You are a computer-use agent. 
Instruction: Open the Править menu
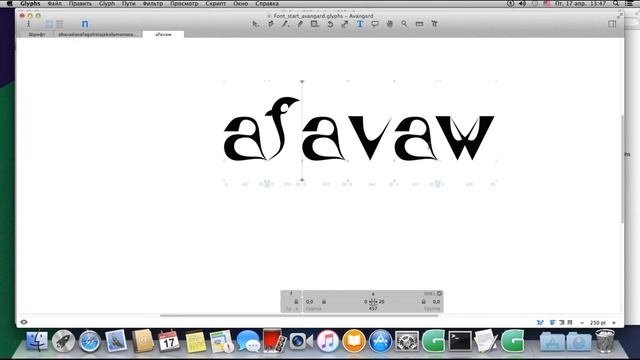click(80, 4)
